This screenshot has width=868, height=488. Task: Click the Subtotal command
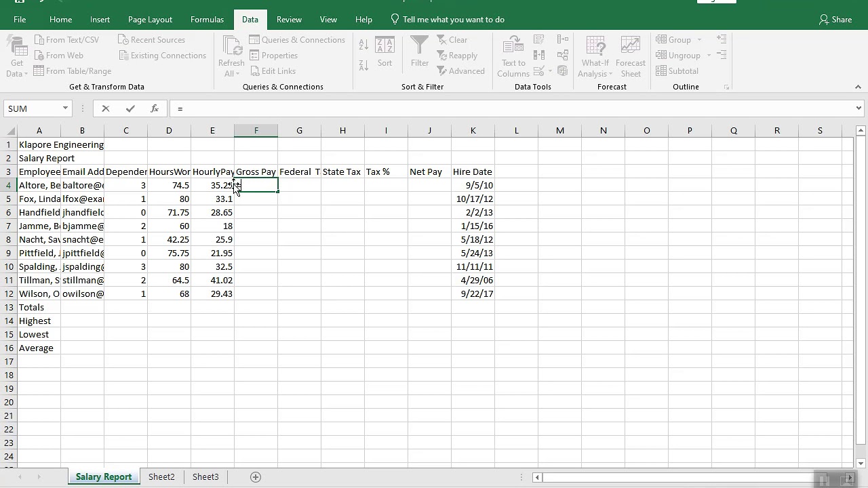point(677,71)
